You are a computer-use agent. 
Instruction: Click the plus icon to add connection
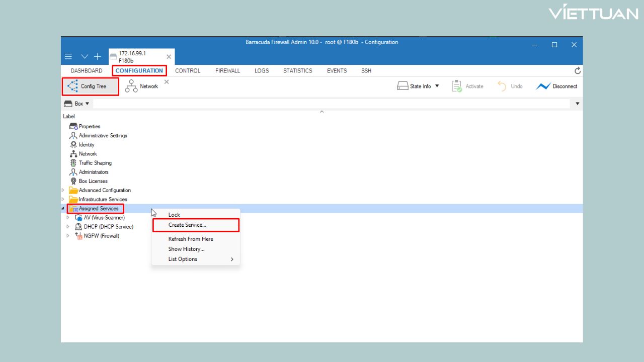tap(98, 57)
